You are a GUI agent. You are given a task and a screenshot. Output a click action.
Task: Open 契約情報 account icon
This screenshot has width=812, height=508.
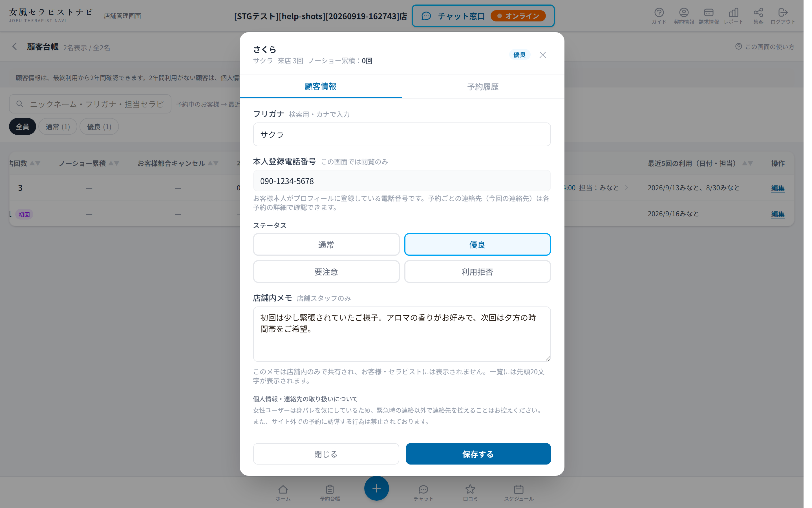(683, 16)
